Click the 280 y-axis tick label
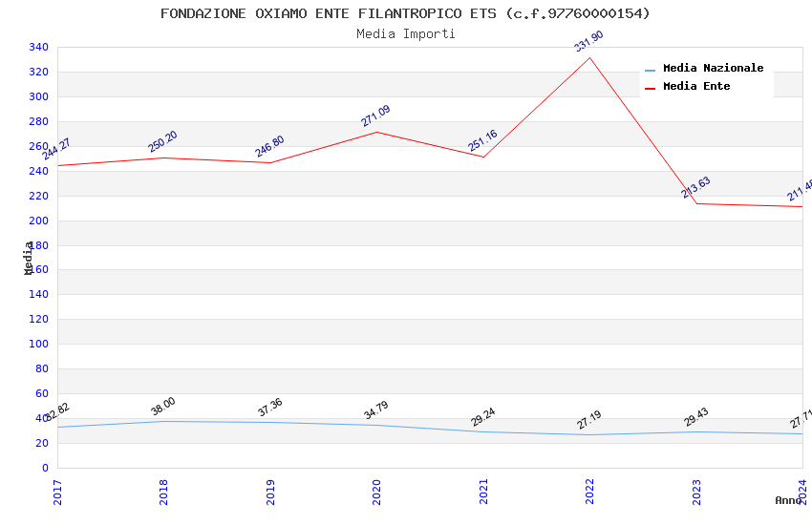 [x=39, y=121]
